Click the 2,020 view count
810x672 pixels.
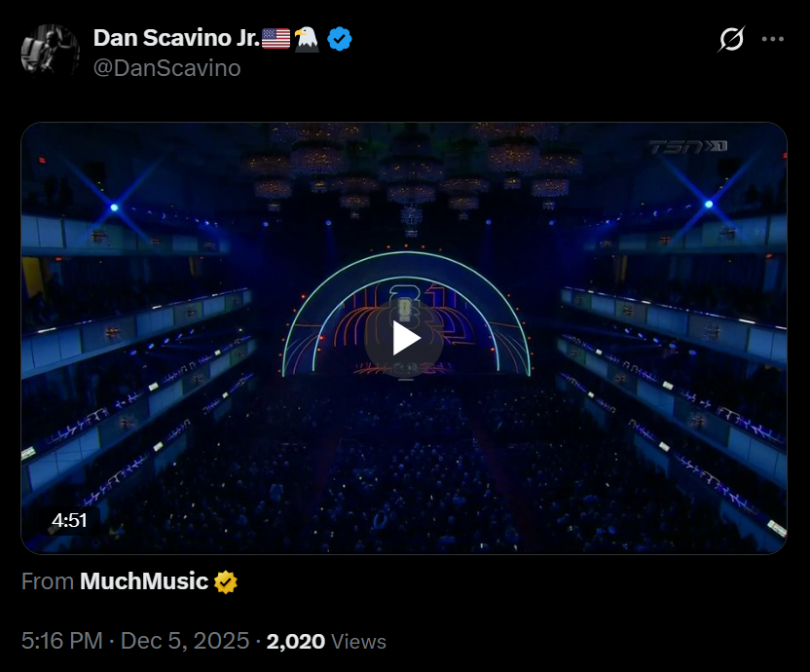[296, 642]
